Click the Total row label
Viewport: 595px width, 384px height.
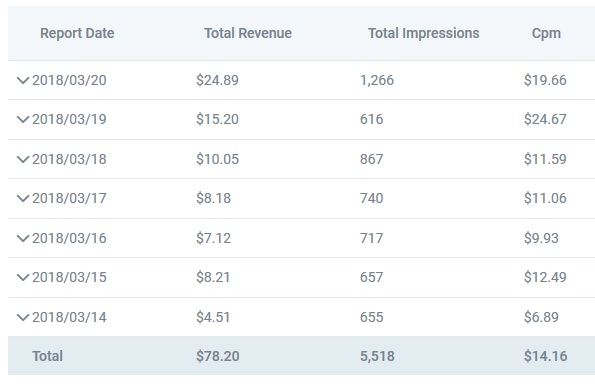click(47, 356)
